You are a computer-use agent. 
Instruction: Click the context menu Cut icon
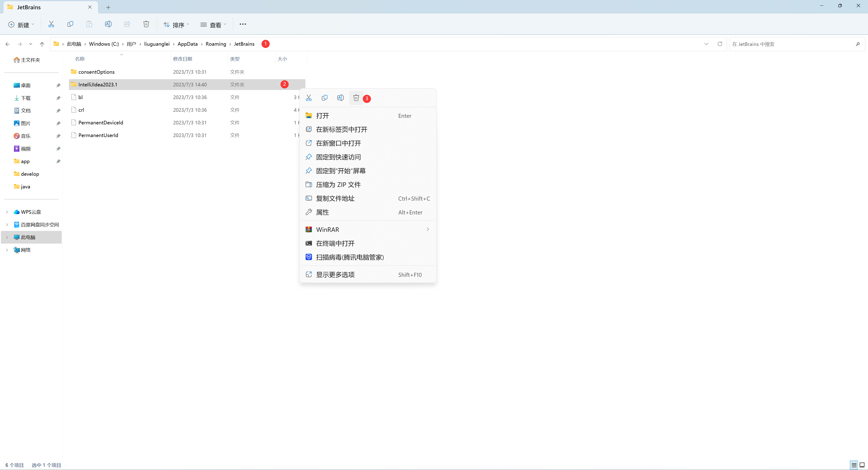(309, 98)
